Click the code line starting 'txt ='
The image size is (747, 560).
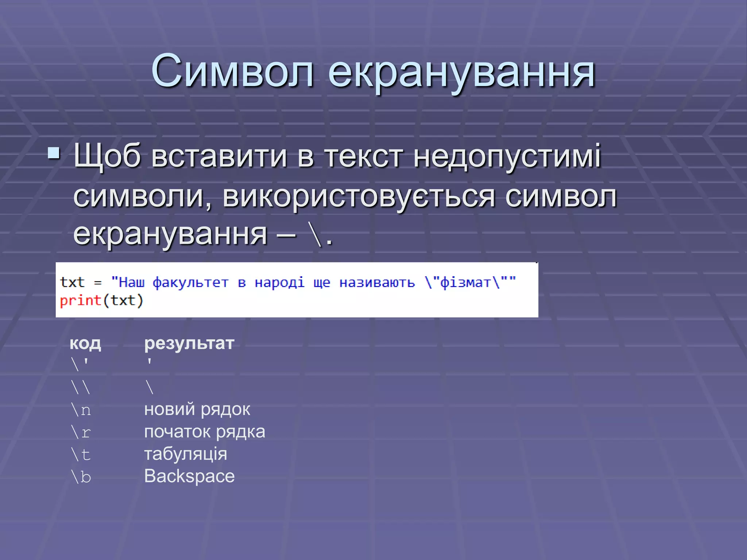(x=288, y=282)
